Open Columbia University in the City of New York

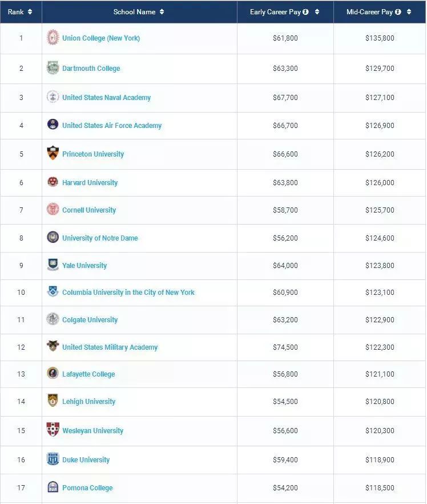click(128, 293)
